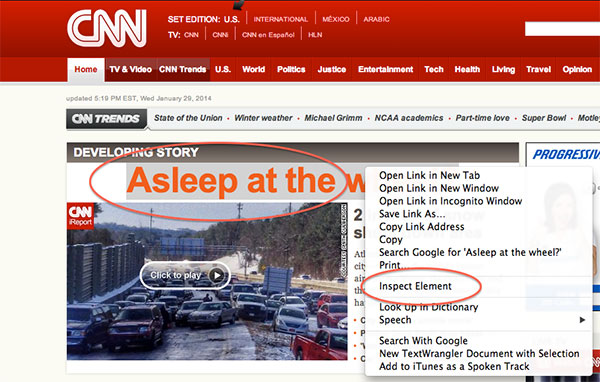The height and width of the screenshot is (382, 600).
Task: Choose Inspect Element from the context menu
Action: pyautogui.click(x=415, y=286)
